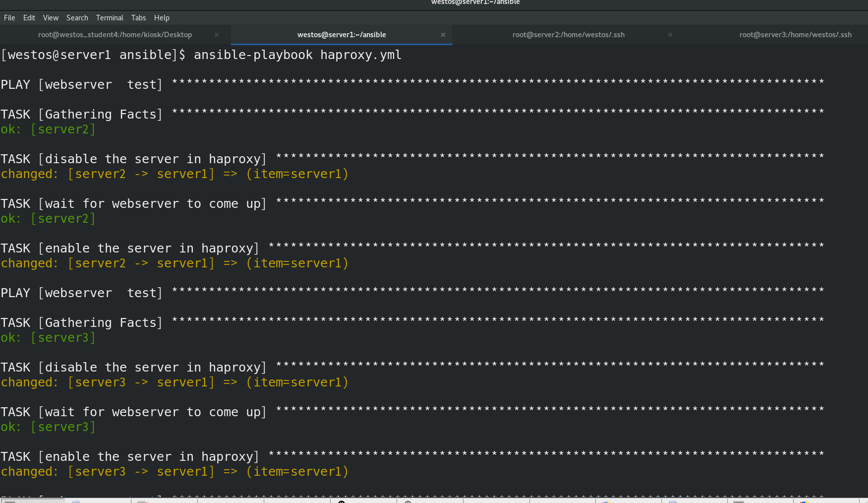Click second TASK [Gathering Facts] header line
Viewport: 868px width, 503px height.
[x=412, y=322]
